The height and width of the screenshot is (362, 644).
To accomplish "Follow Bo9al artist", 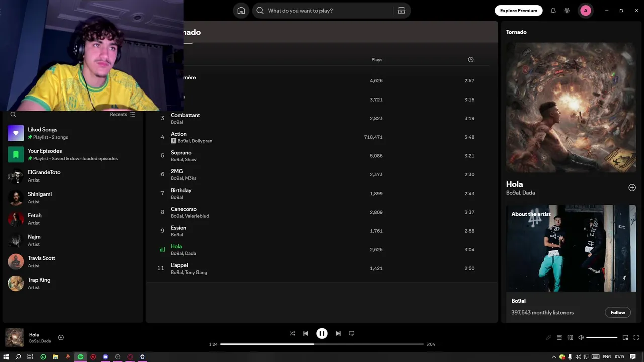I will pos(618,312).
